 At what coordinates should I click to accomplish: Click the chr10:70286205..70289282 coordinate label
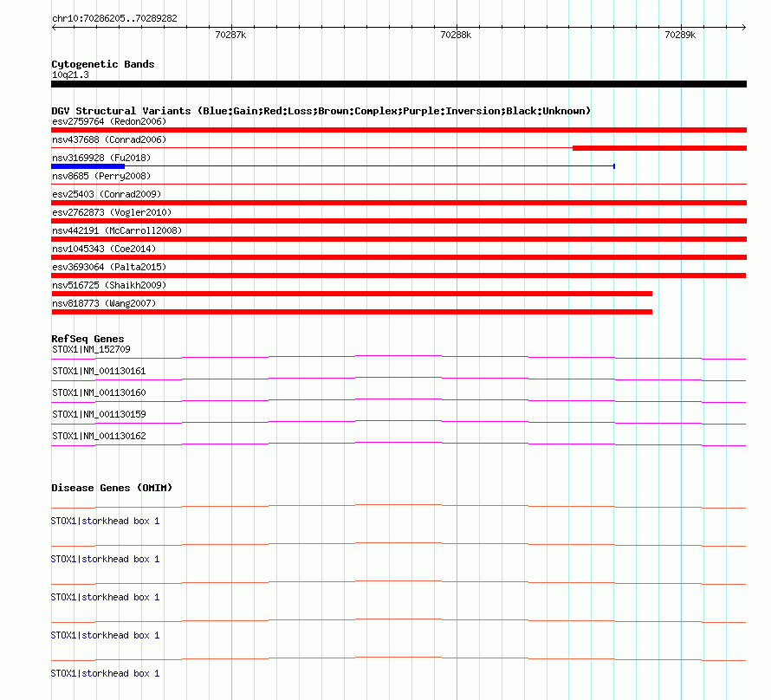(x=114, y=18)
